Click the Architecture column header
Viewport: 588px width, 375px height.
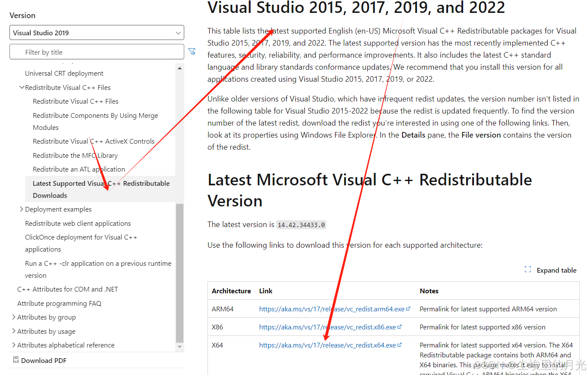click(231, 291)
